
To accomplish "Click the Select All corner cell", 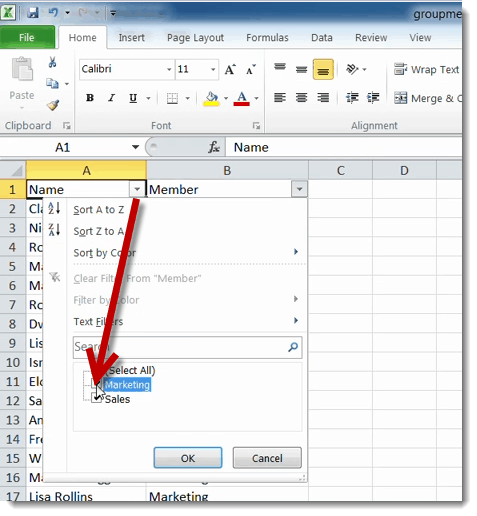I will pyautogui.click(x=13, y=170).
